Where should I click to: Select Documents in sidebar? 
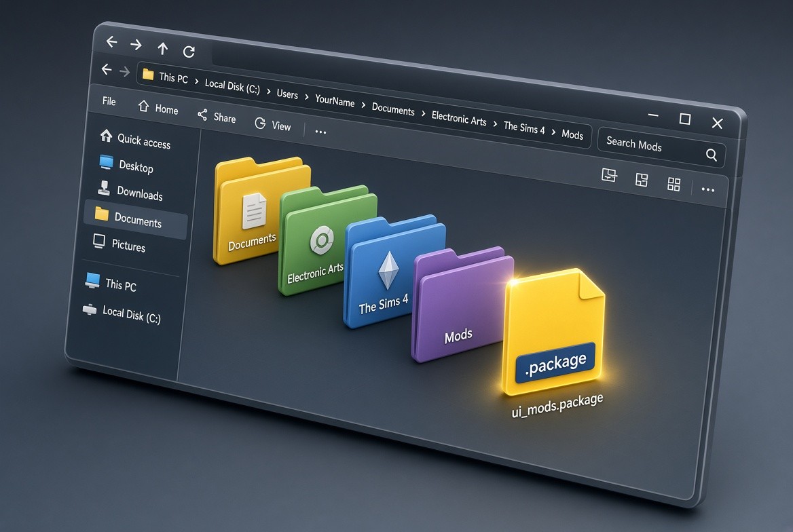click(x=136, y=219)
